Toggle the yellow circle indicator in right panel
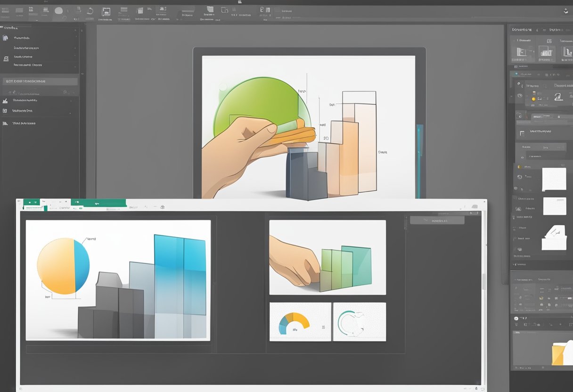573x392 pixels. point(533,98)
